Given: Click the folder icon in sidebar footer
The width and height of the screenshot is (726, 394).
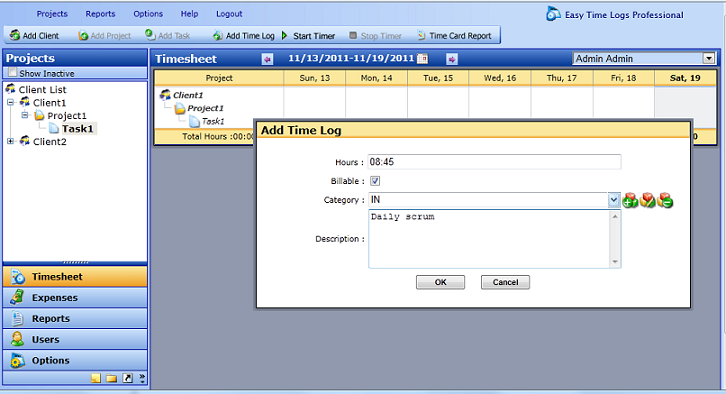Looking at the screenshot, I should [111, 378].
